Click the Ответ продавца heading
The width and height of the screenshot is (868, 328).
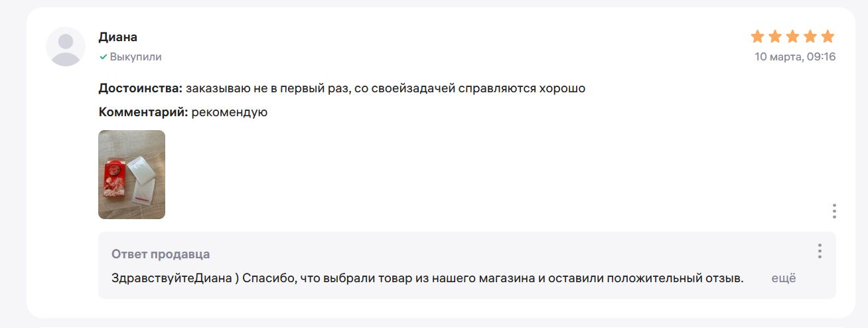click(x=161, y=254)
